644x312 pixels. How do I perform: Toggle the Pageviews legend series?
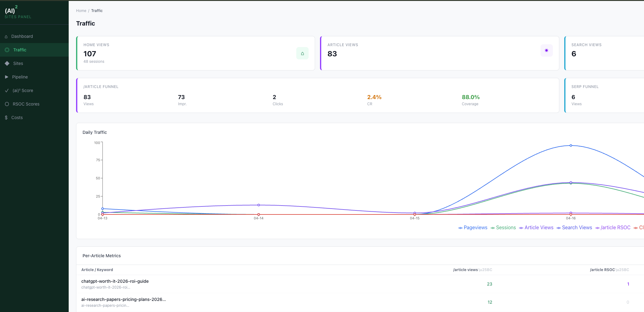point(473,228)
